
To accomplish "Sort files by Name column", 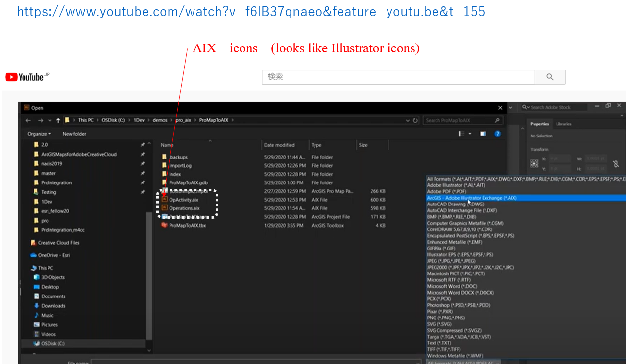I will pos(168,145).
